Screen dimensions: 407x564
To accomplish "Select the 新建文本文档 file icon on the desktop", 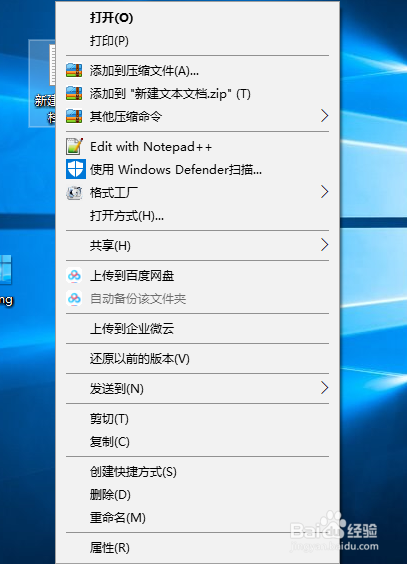I will point(42,83).
